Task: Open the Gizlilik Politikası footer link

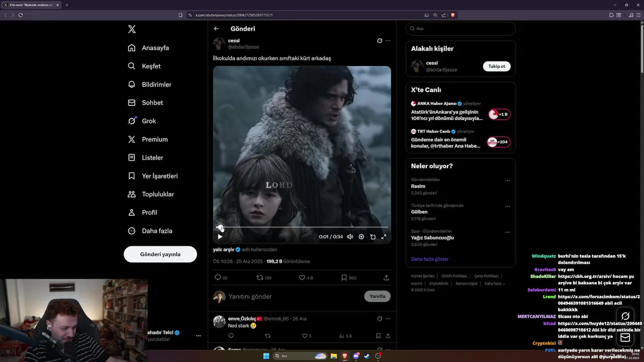Action: (x=454, y=276)
